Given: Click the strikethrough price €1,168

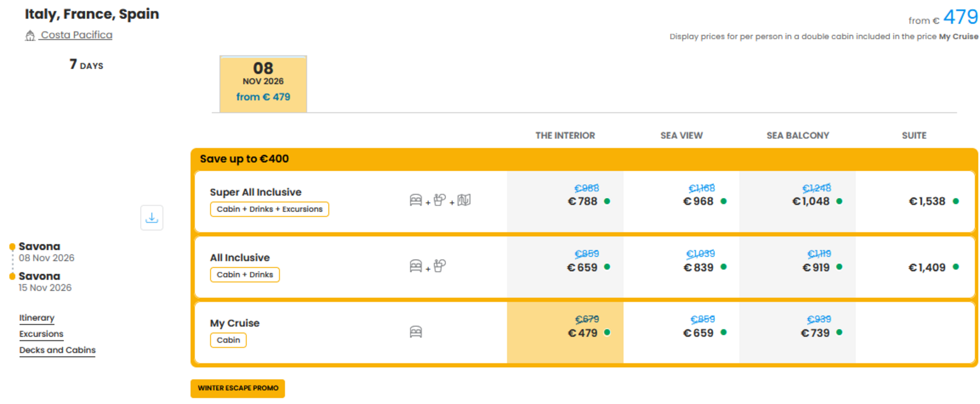Looking at the screenshot, I should click(x=702, y=188).
